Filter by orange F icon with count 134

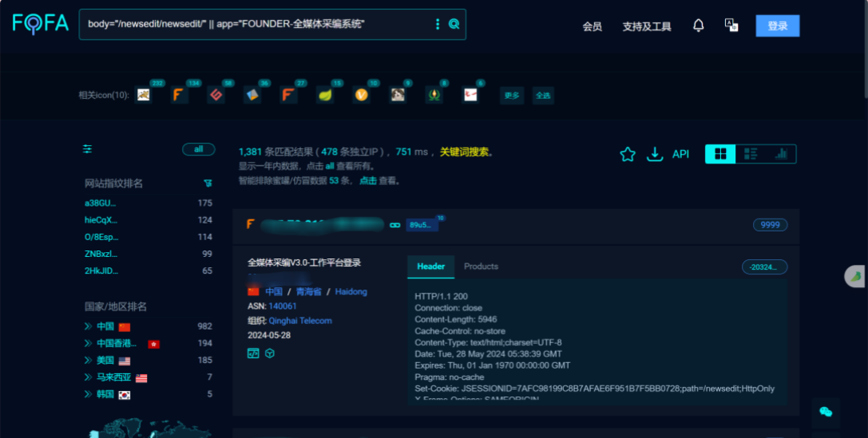pos(179,95)
